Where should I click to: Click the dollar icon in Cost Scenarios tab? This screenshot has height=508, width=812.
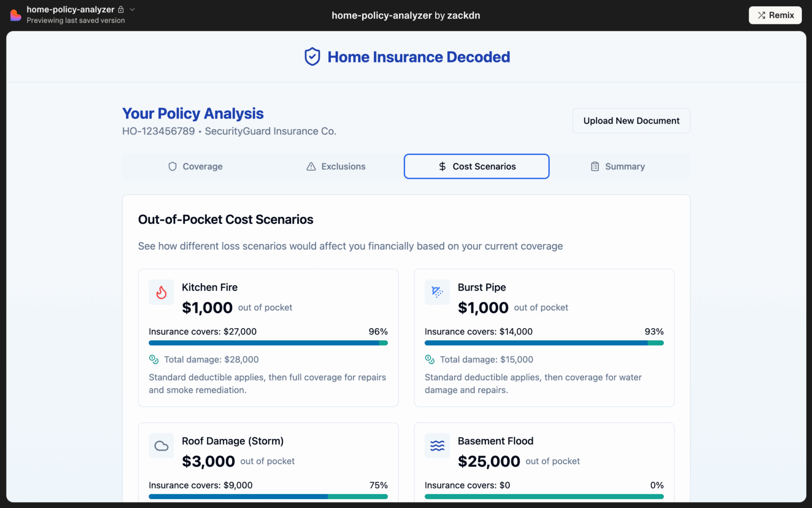(442, 166)
